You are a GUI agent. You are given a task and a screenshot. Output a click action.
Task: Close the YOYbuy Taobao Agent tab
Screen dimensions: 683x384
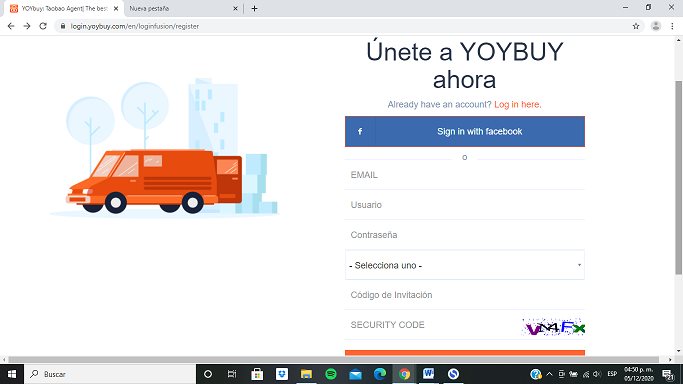click(116, 8)
